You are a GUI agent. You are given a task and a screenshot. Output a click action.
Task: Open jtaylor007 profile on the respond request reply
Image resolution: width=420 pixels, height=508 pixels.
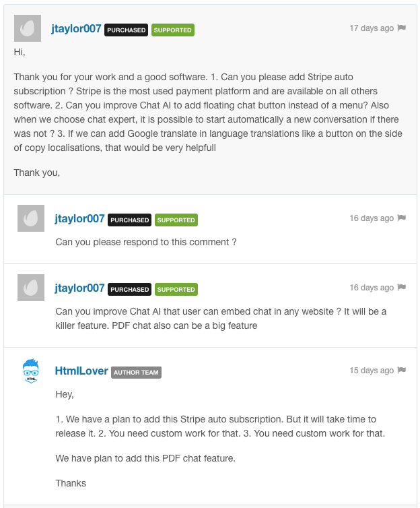coord(79,219)
